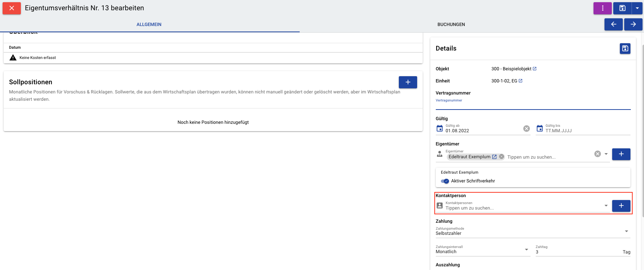This screenshot has width=644, height=270.
Task: Click 'Keine Kosten erfasst' warning row
Action: (213, 58)
